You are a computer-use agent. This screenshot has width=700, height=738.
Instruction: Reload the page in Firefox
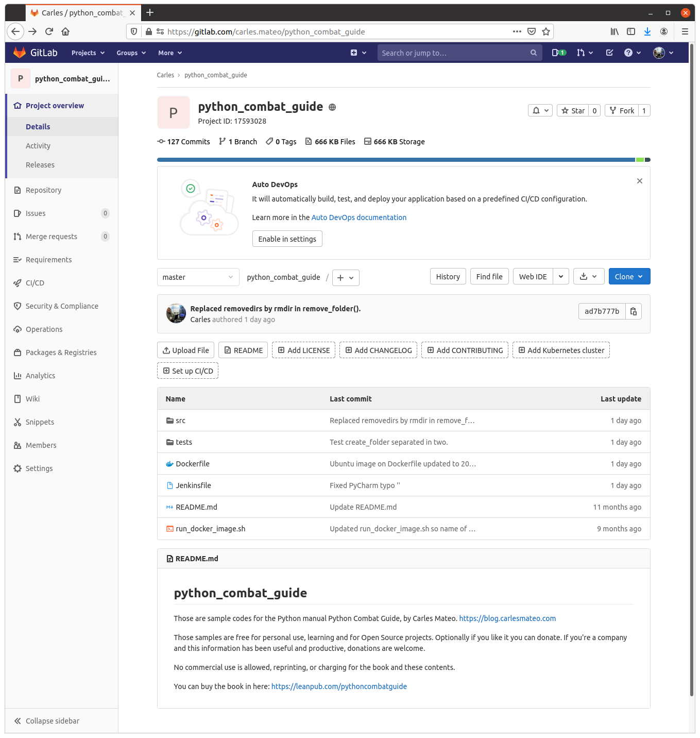[x=49, y=31]
